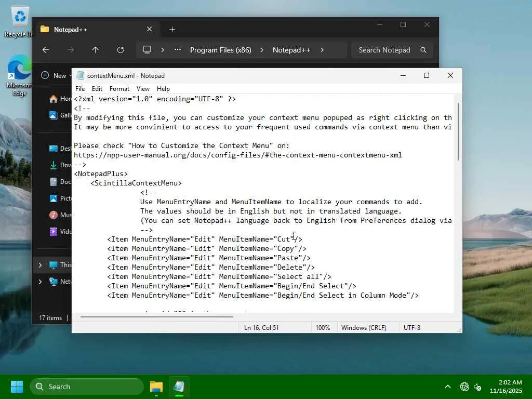Open Gallery in Explorer sidebar
The height and width of the screenshot is (399, 532).
(60, 115)
